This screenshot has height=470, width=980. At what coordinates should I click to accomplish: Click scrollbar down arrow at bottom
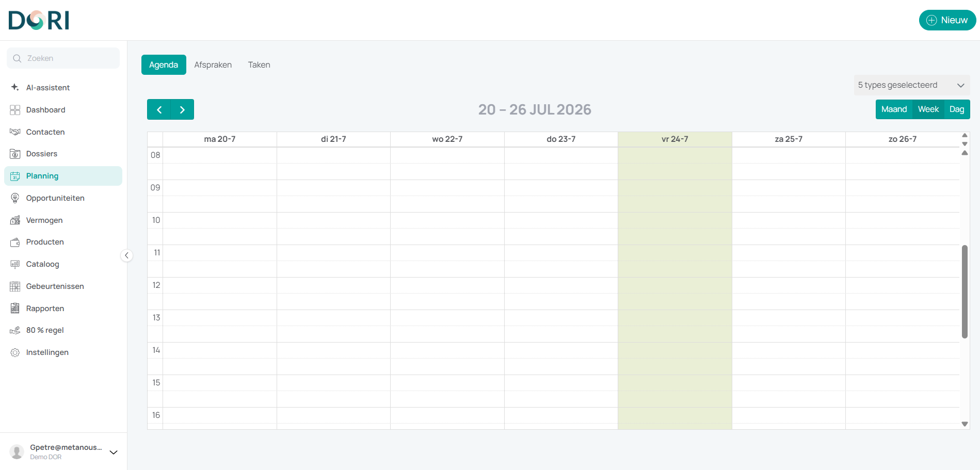965,424
